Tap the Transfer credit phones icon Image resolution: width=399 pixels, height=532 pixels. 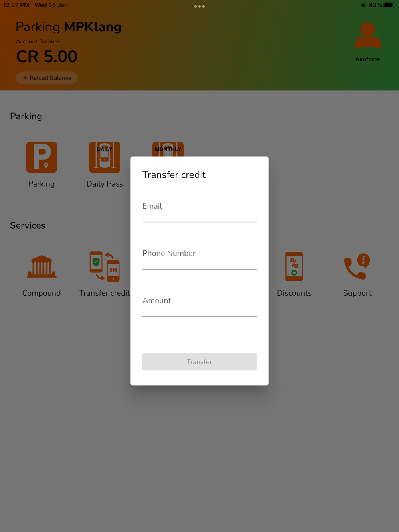pyautogui.click(x=105, y=266)
